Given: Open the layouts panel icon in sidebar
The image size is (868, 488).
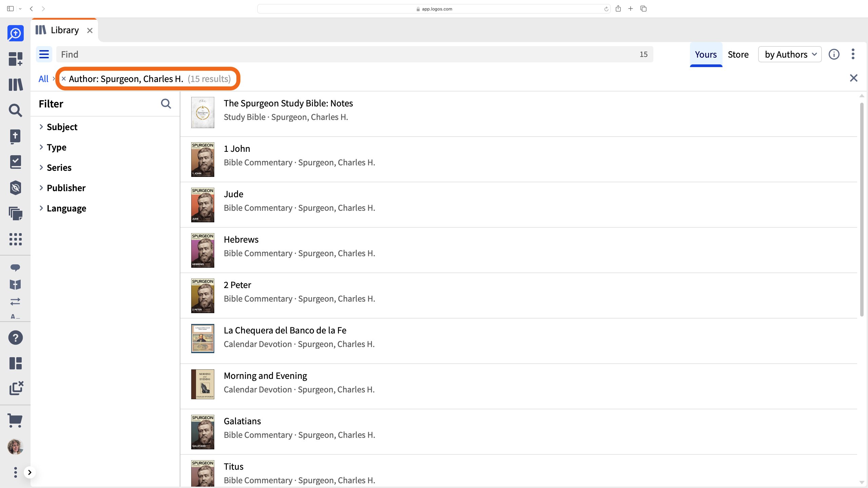Looking at the screenshot, I should click(15, 363).
